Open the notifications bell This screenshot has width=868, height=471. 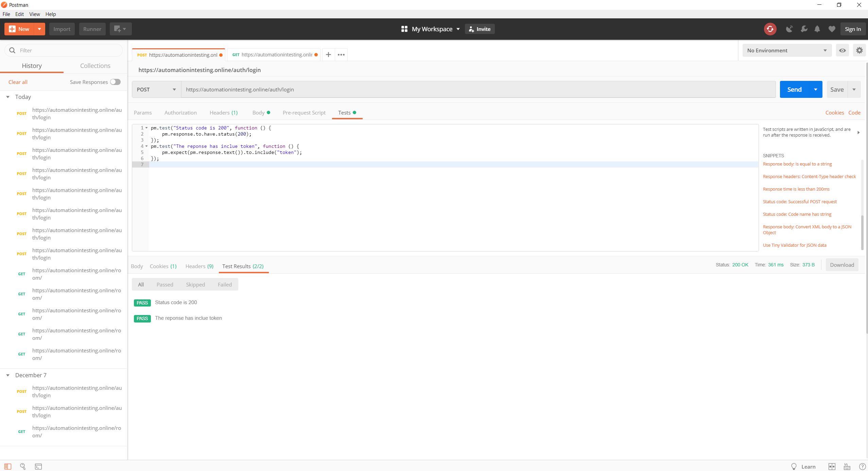[817, 29]
